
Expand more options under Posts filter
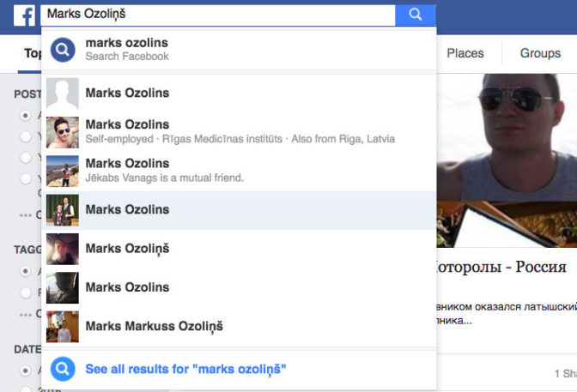(26, 215)
